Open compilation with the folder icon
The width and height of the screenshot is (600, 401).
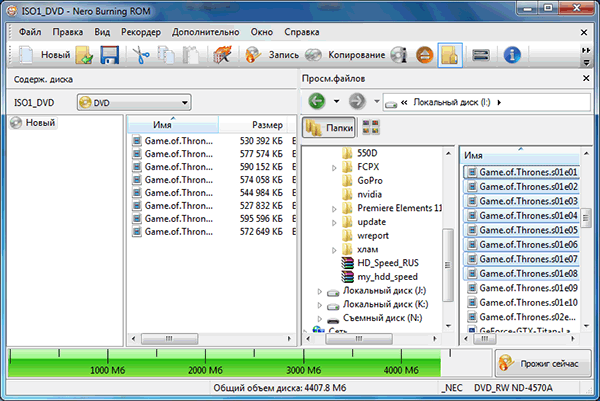click(x=84, y=55)
